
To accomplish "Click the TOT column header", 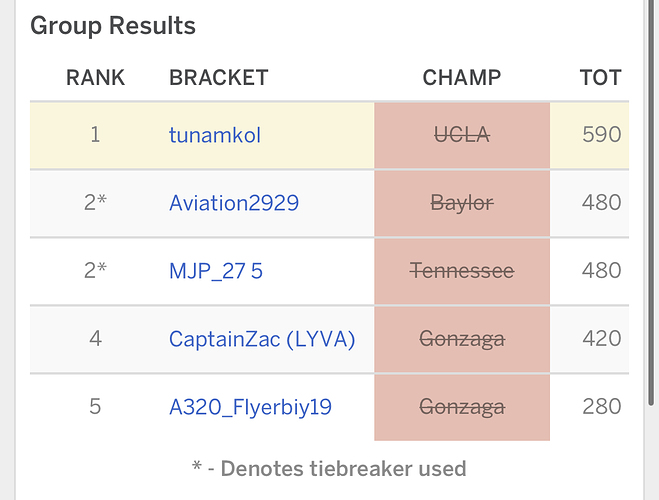I will (600, 77).
